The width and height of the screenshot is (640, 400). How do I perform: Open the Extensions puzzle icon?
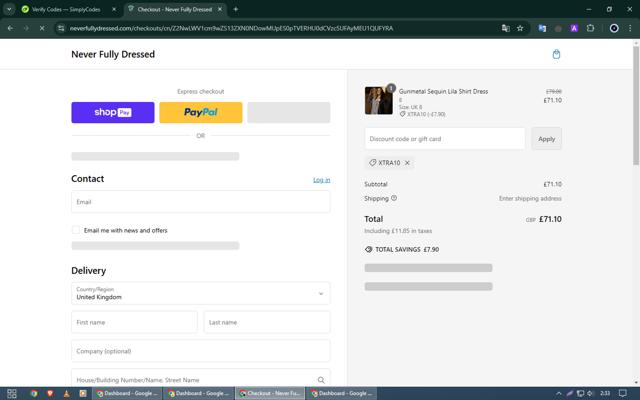pyautogui.click(x=590, y=28)
